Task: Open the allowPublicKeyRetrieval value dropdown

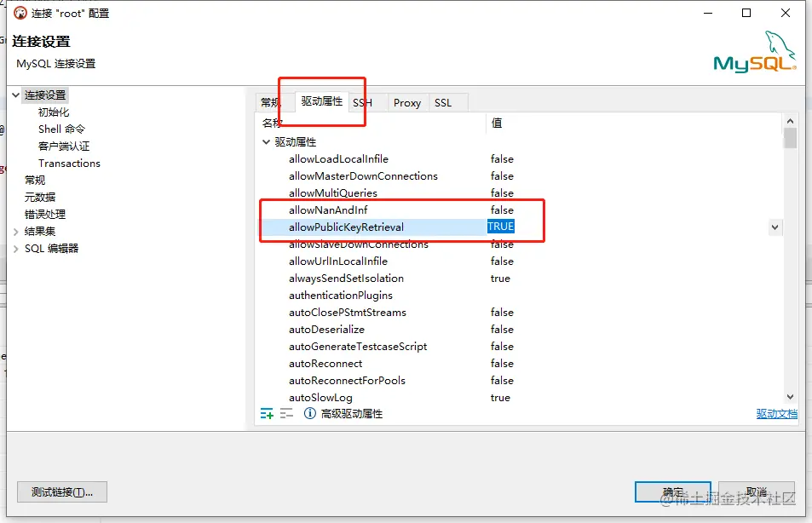Action: click(x=775, y=227)
